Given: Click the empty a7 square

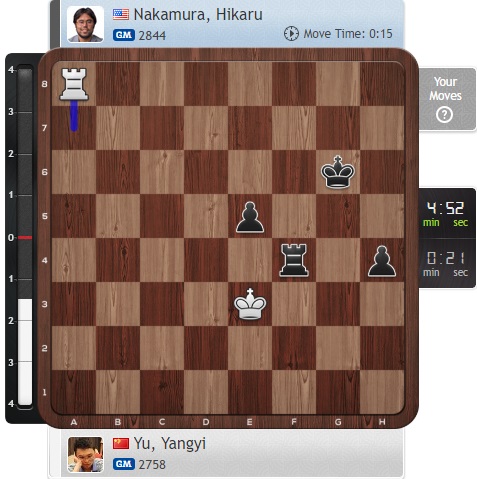Looking at the screenshot, I should coord(74,128).
